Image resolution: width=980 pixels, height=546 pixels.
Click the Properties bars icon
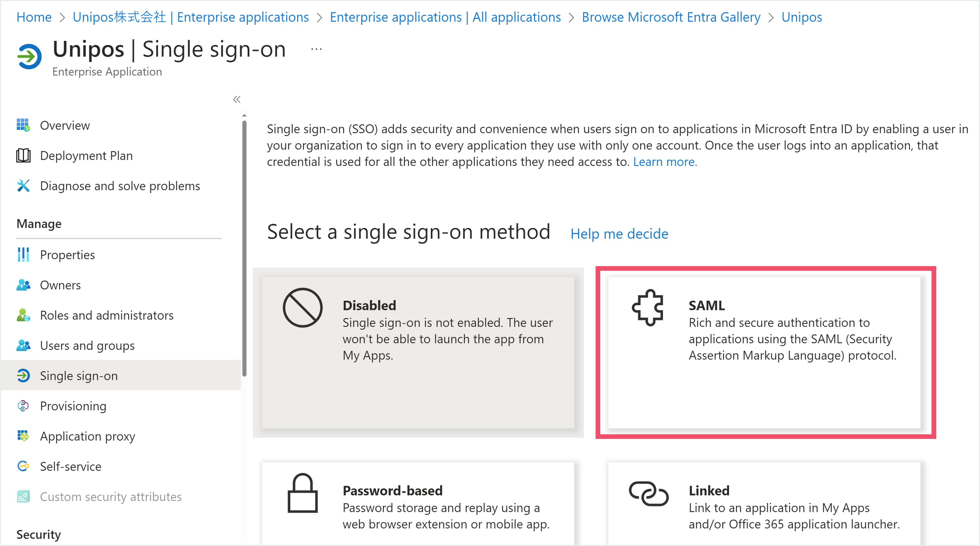pos(23,254)
